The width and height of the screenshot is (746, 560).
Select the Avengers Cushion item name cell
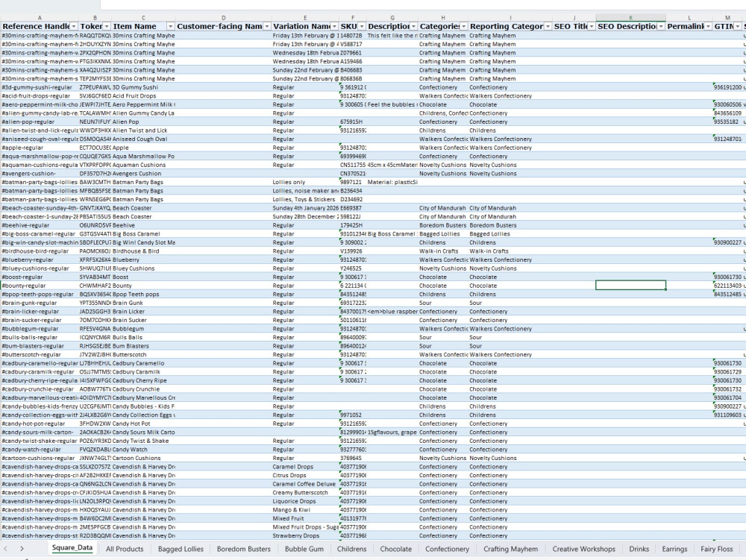pyautogui.click(x=143, y=174)
